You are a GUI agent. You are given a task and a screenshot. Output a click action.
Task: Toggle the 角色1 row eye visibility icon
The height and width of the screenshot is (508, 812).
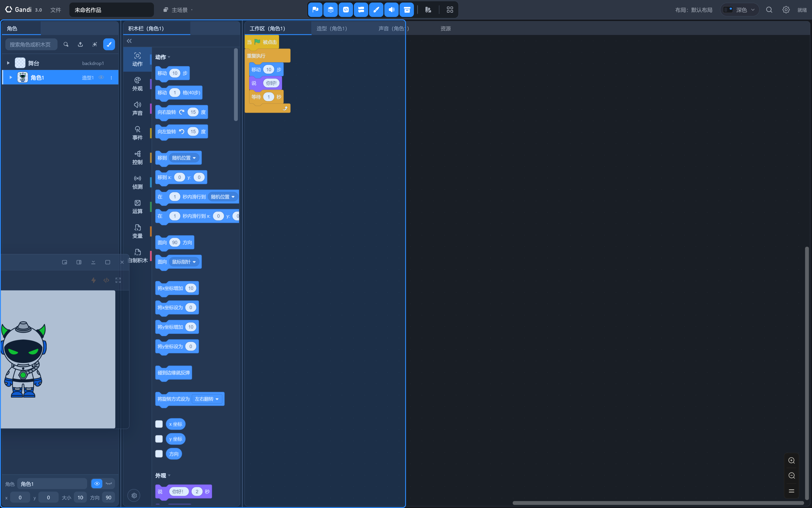click(101, 77)
